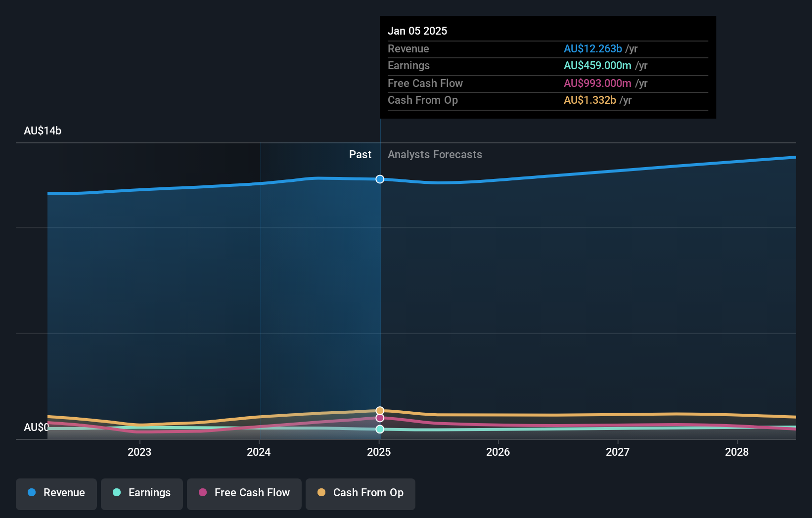Screen dimensions: 812x518
Task: Select the pink Free Cash Flow marker
Action: pos(380,418)
